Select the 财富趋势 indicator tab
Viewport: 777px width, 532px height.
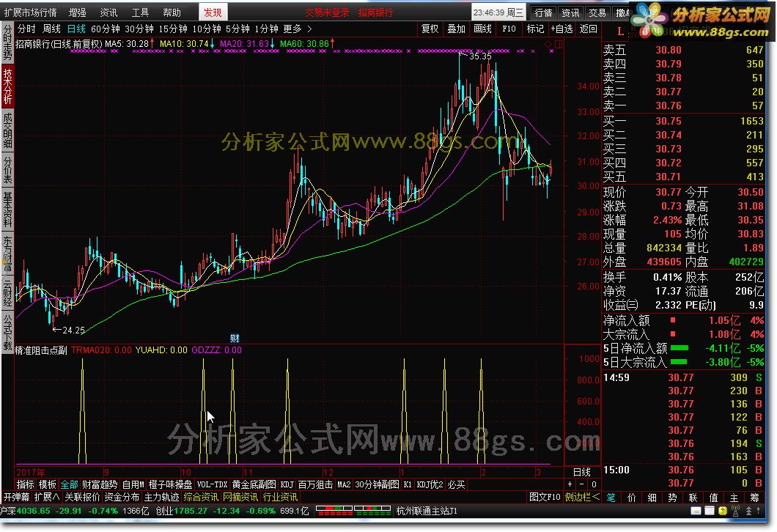(x=100, y=484)
